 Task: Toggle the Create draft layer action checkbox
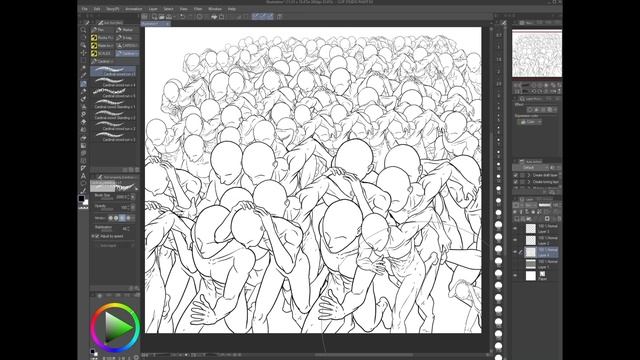516,175
